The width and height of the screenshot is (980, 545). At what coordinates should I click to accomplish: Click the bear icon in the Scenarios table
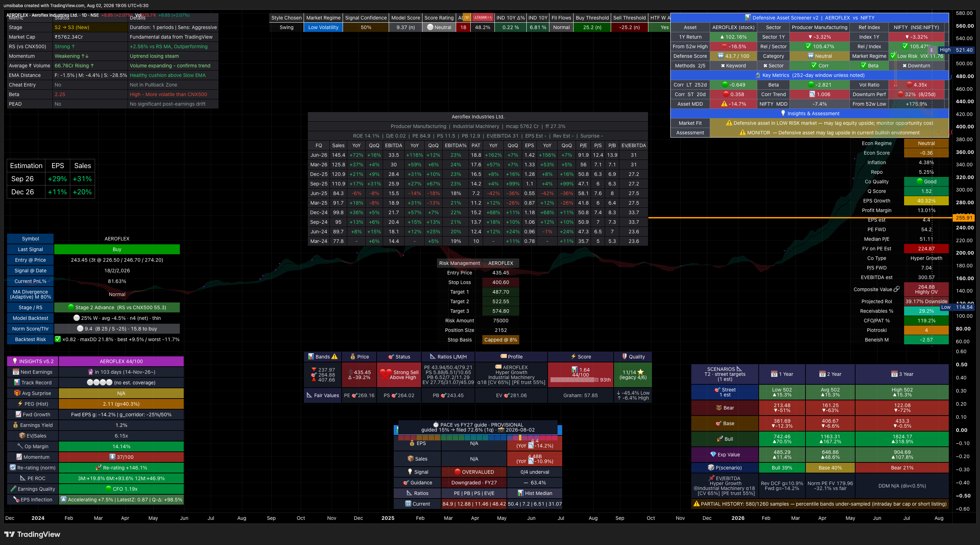click(719, 407)
